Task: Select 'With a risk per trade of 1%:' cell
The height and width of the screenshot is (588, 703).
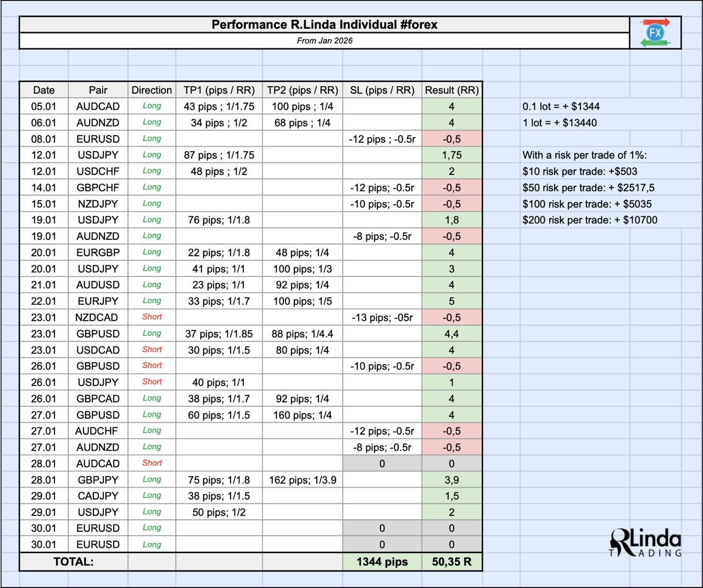Action: click(584, 155)
